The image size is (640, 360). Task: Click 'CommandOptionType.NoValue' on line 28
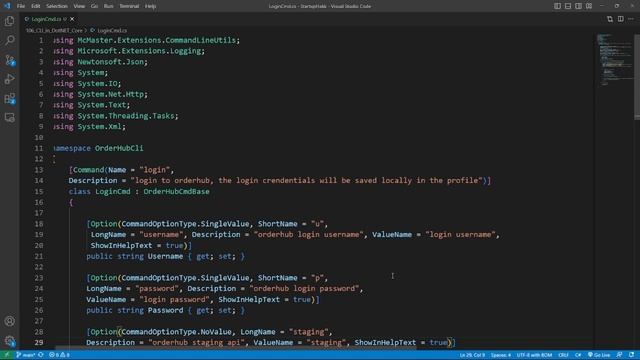coord(177,332)
